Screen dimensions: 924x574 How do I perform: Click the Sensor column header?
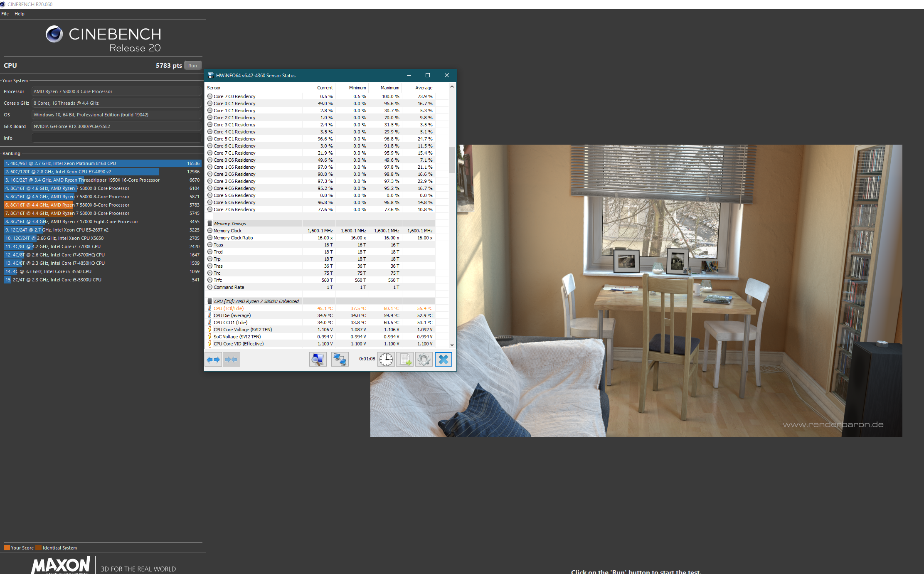254,88
